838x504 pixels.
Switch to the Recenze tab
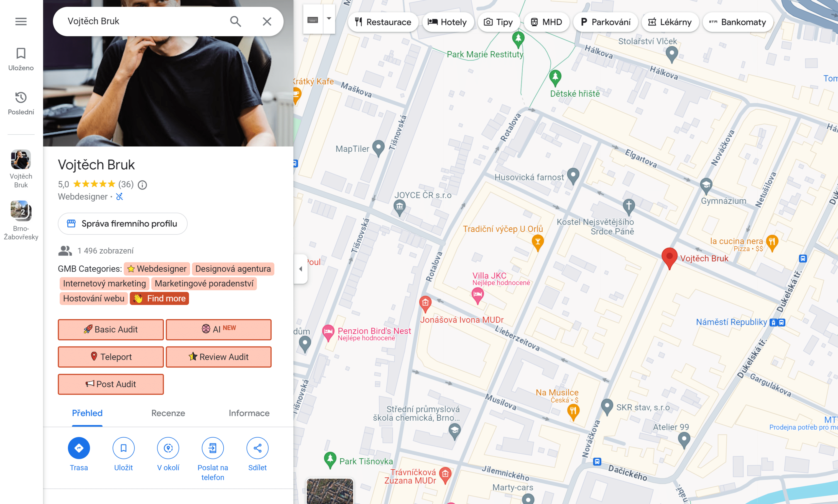click(x=168, y=413)
